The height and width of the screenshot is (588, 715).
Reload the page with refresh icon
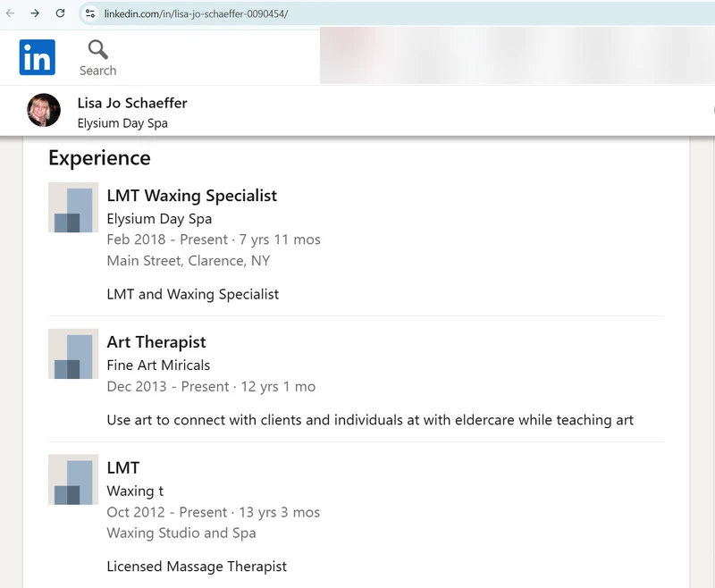click(60, 13)
